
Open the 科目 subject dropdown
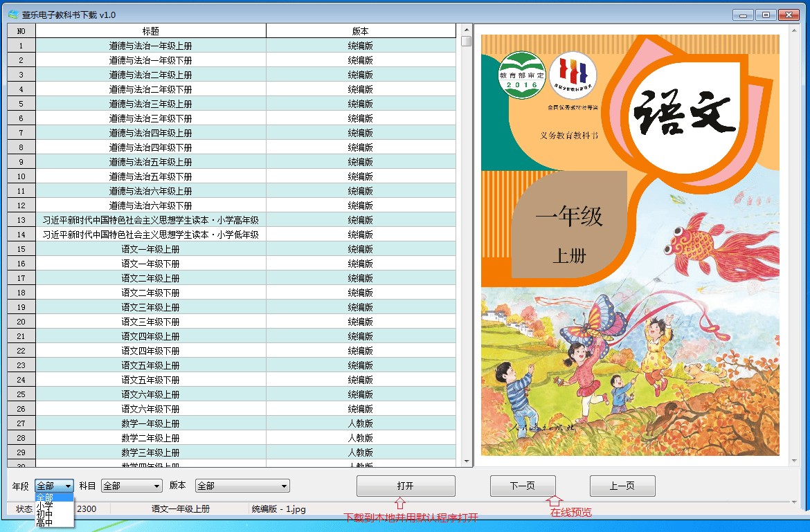tap(132, 486)
